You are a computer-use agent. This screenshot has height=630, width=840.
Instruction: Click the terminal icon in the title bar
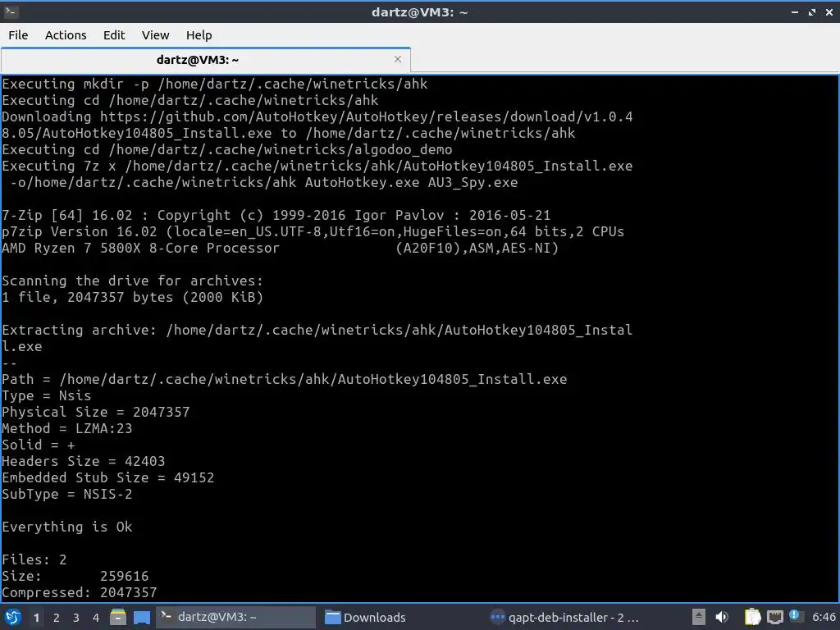[11, 11]
